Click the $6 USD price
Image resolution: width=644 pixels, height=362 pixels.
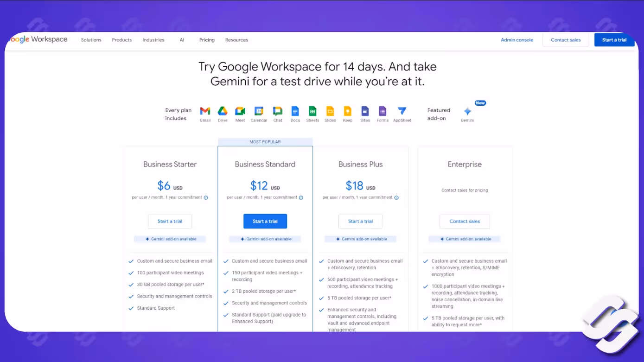click(170, 186)
